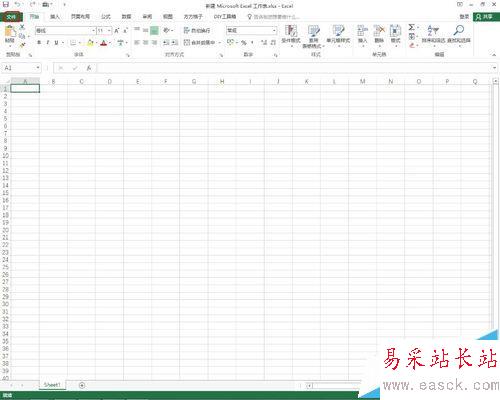The width and height of the screenshot is (500, 400).
Task: Toggle middle align for cell content
Action: [145, 30]
